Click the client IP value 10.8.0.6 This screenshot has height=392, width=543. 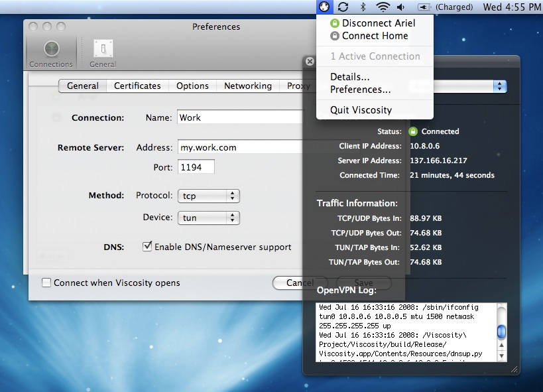(424, 146)
